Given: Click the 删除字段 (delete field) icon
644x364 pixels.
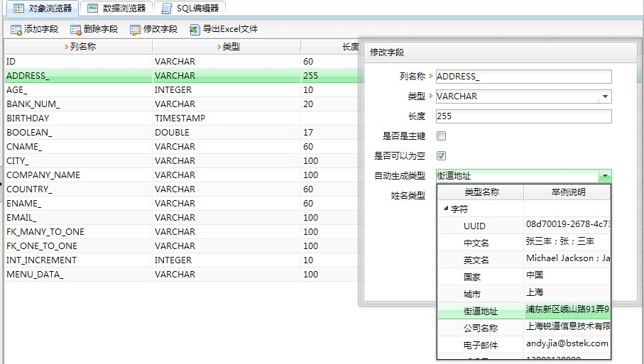Looking at the screenshot, I should (x=75, y=30).
